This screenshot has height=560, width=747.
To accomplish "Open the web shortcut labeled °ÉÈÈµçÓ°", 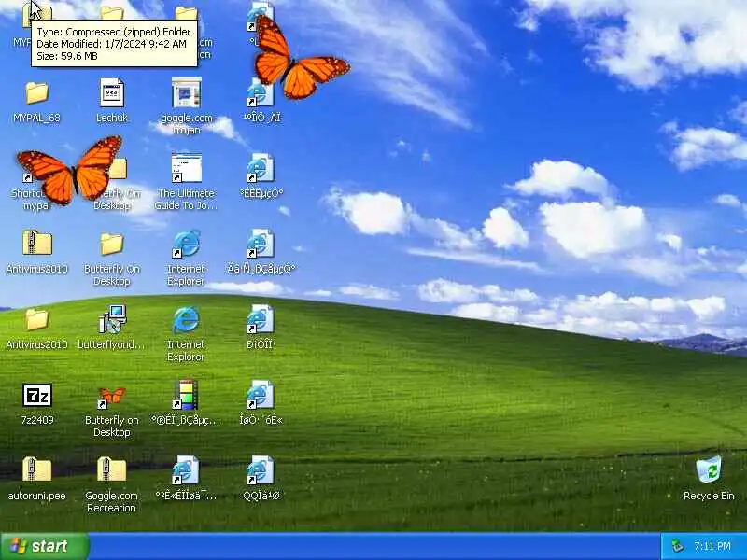I will click(261, 168).
